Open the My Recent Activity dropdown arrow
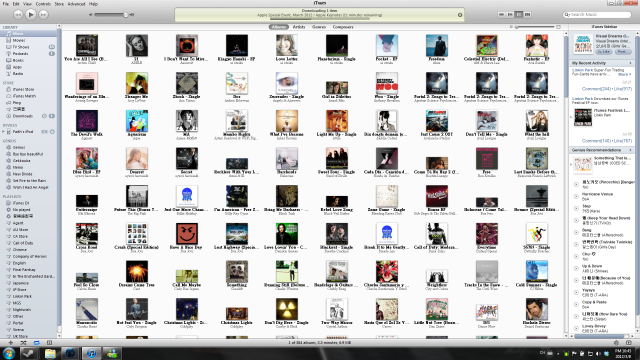Image resolution: width=640 pixels, height=360 pixels. tap(630, 63)
